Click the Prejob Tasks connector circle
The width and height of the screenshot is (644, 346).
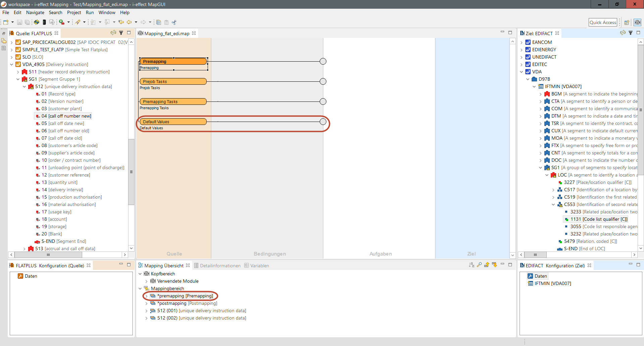[x=323, y=81]
